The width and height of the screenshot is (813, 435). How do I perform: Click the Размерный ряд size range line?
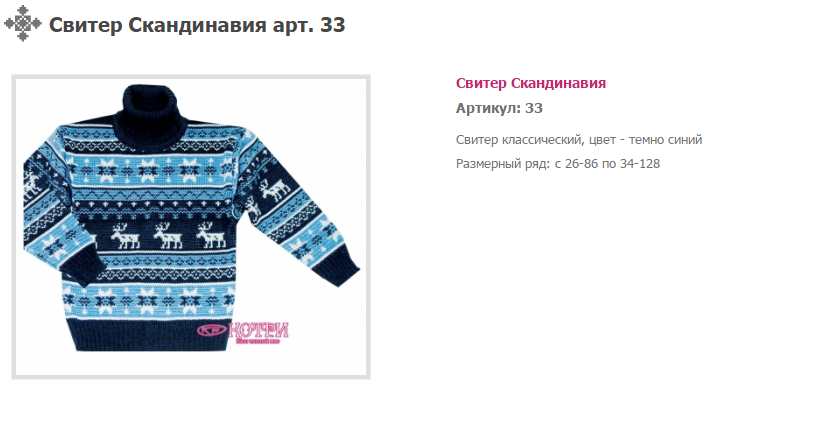coord(557,164)
